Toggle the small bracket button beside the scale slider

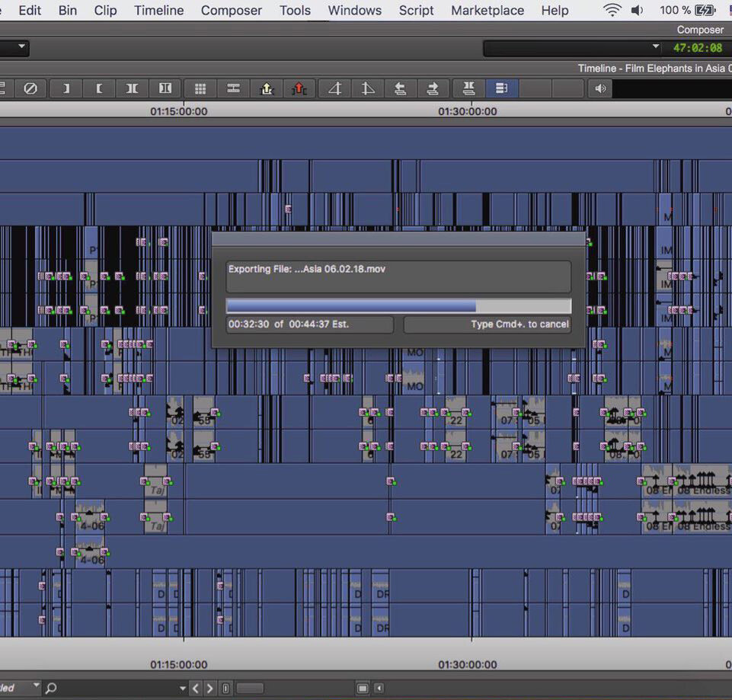coord(225,688)
